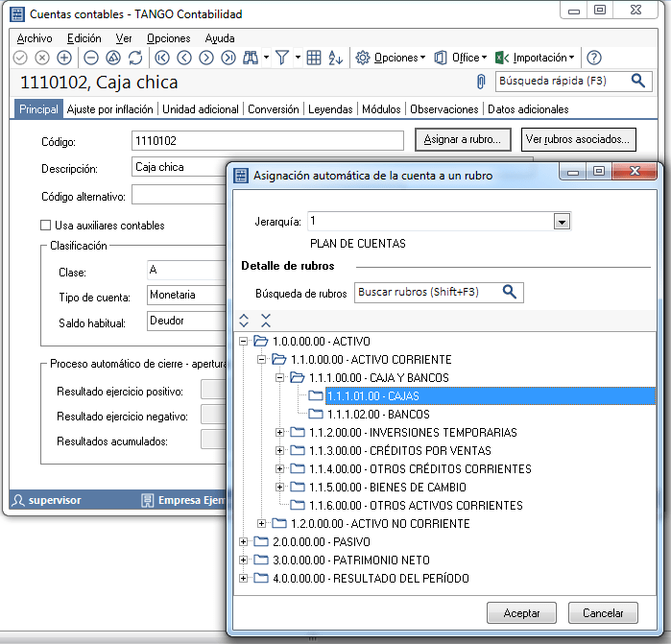Viewport: 671px width, 644px height.
Task: Click the help question mark icon
Action: click(x=594, y=58)
